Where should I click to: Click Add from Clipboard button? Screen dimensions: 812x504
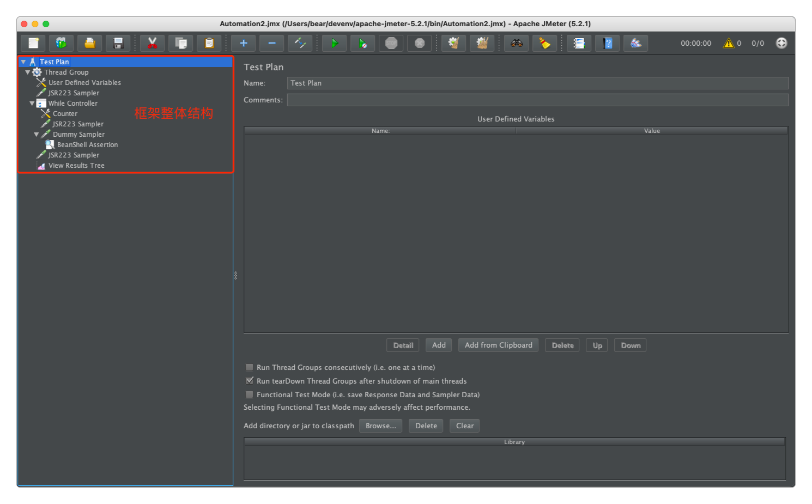[x=498, y=345]
